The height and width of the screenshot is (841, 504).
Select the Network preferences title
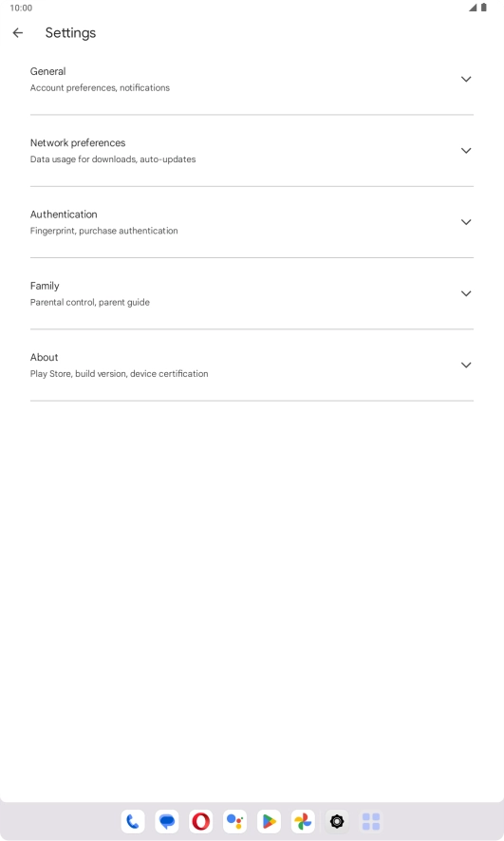pos(78,142)
